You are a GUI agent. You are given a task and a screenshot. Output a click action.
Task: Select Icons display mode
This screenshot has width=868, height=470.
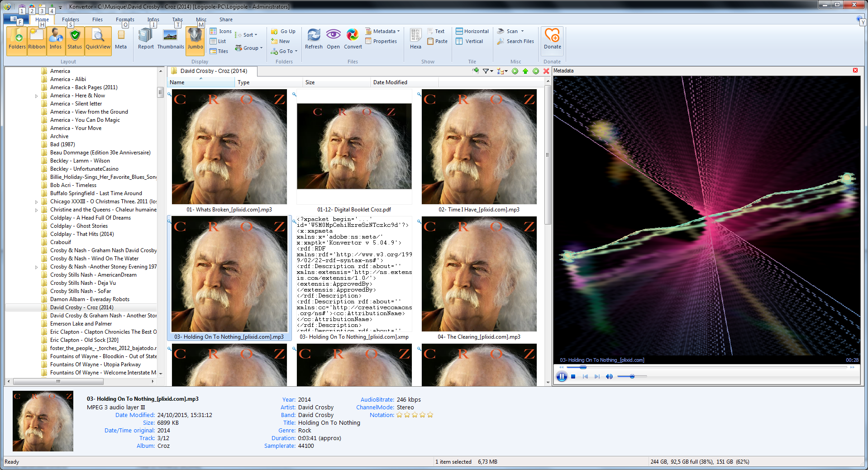(221, 31)
